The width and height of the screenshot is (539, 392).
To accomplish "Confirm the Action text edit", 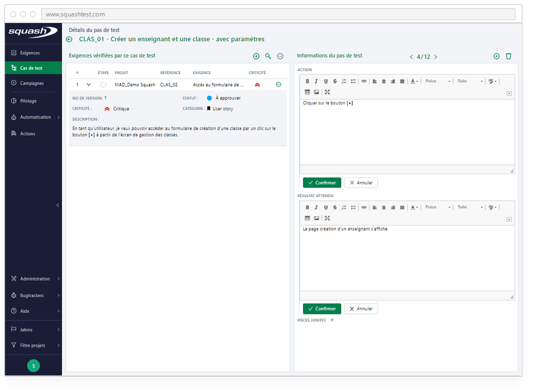I will 322,183.
